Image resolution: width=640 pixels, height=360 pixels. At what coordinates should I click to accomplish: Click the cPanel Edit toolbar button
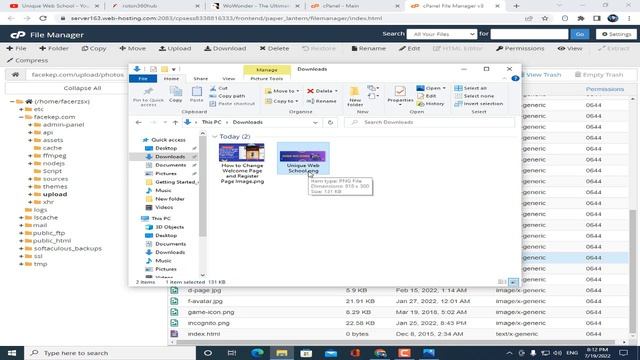(409, 48)
